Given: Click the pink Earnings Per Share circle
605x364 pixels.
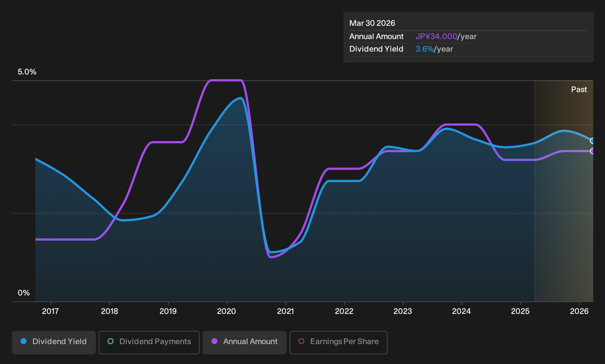Looking at the screenshot, I should [x=301, y=341].
